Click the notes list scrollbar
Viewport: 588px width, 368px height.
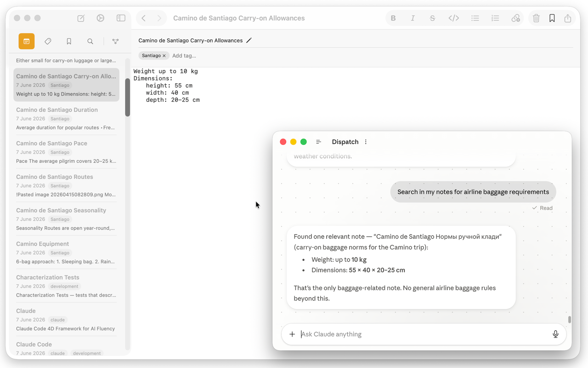coord(128,98)
